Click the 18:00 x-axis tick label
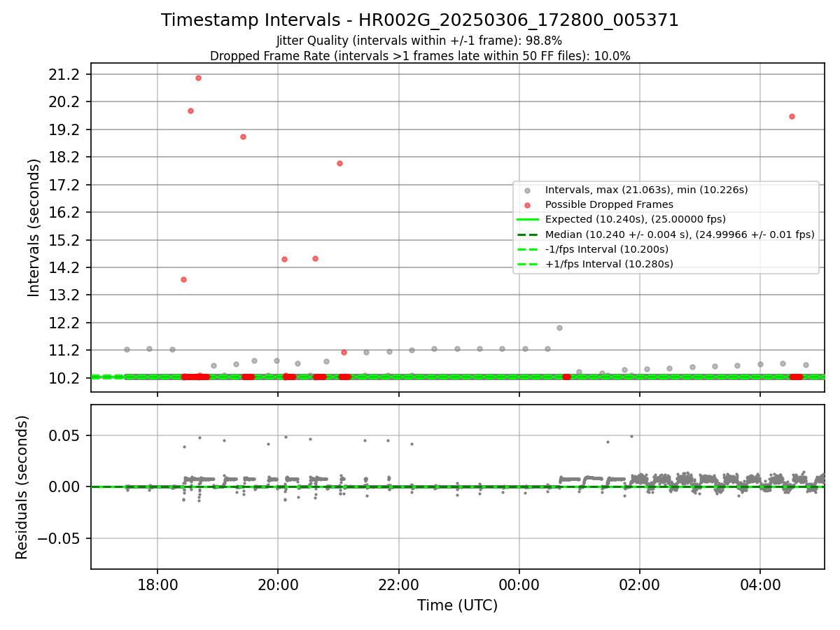 (157, 584)
